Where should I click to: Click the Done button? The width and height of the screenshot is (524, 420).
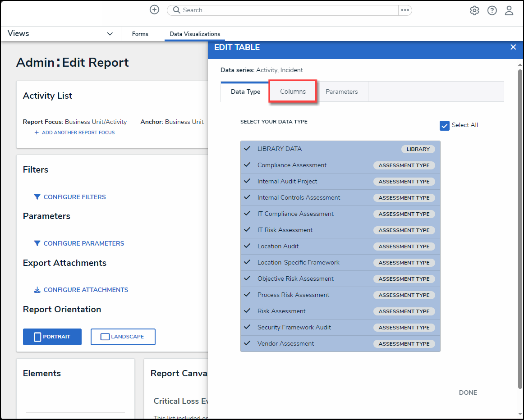pos(468,393)
